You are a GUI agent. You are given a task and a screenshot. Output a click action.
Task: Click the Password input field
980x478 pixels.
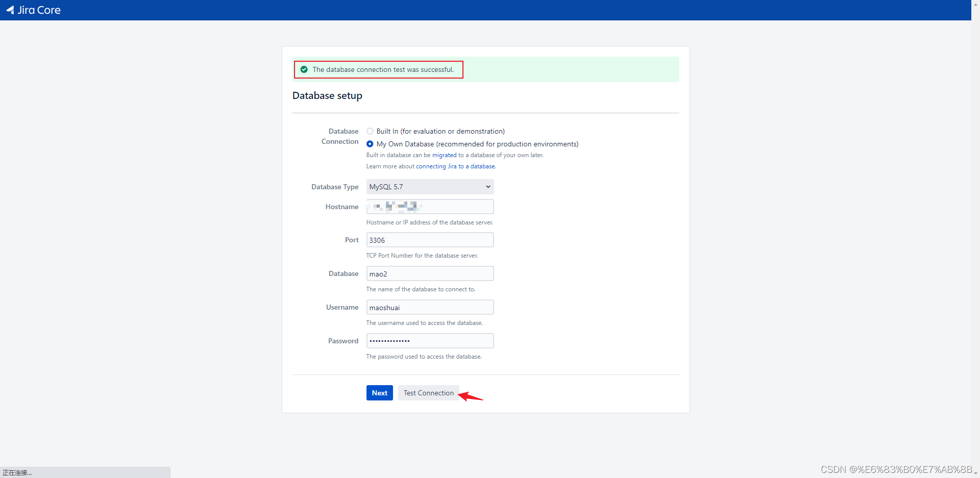pos(430,341)
